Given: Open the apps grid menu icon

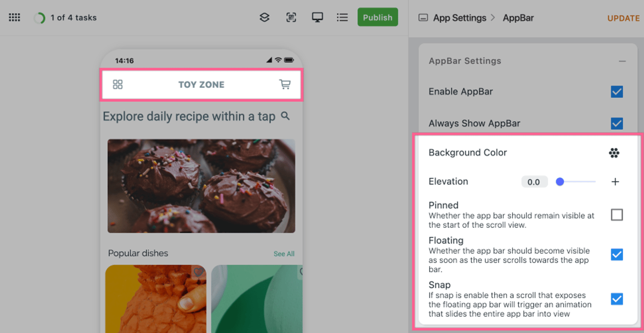Looking at the screenshot, I should click(15, 17).
